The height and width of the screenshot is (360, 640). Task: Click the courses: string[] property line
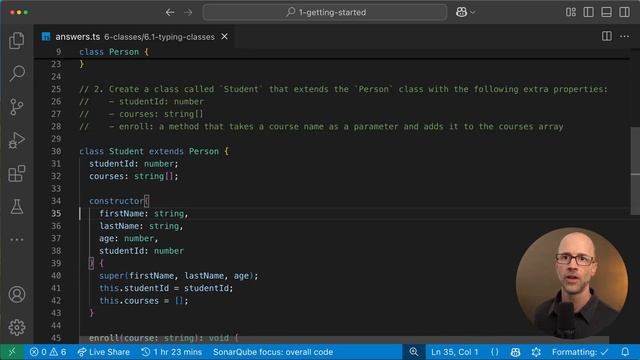pos(134,176)
